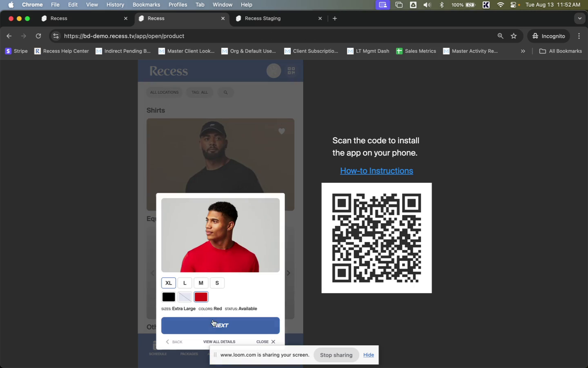The width and height of the screenshot is (588, 368).
Task: Pick the S size button
Action: coord(217,283)
